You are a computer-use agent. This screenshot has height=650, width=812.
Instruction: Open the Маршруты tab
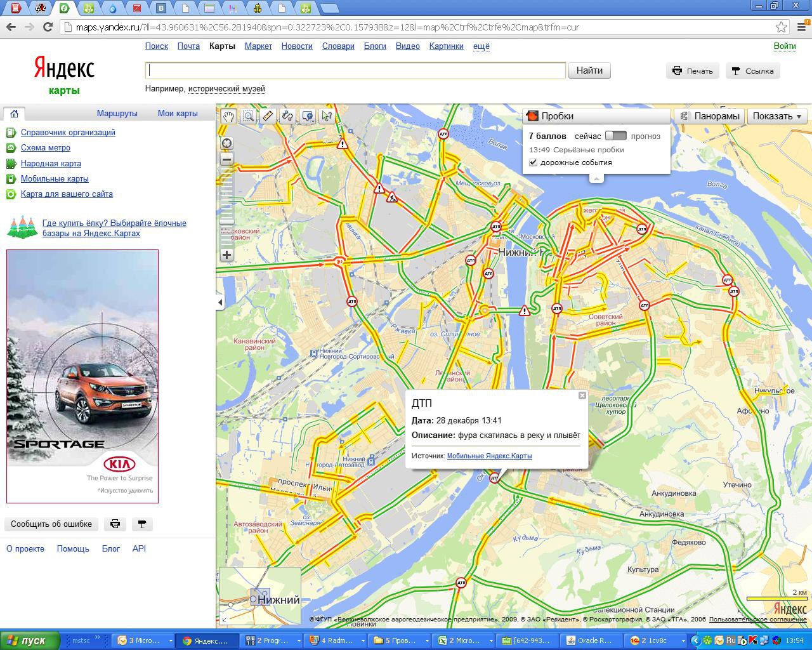(117, 113)
